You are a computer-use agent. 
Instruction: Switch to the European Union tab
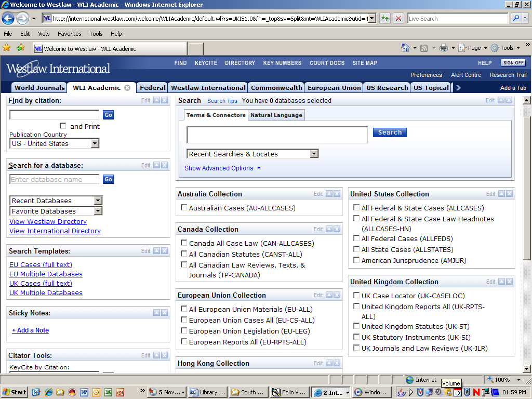[x=334, y=87]
